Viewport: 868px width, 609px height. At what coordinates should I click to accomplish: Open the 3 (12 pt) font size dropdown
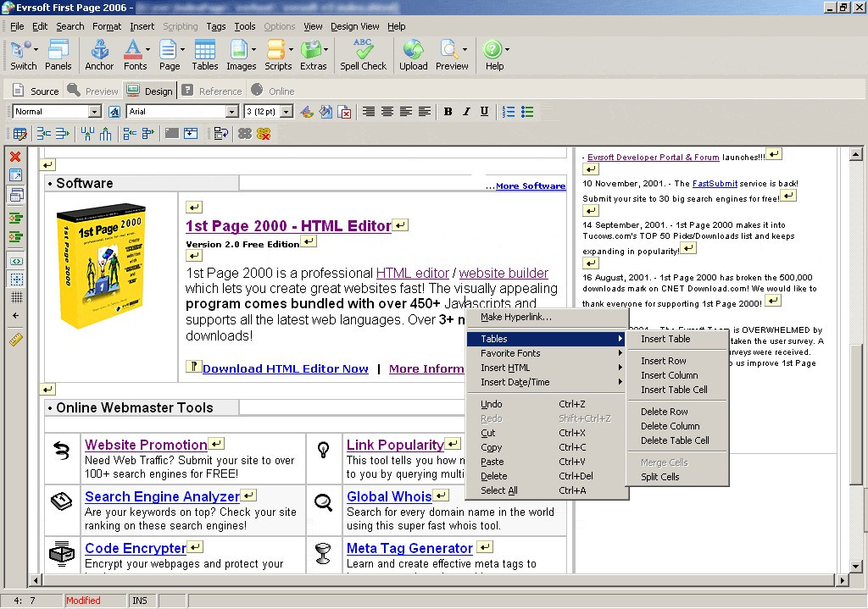tap(287, 112)
